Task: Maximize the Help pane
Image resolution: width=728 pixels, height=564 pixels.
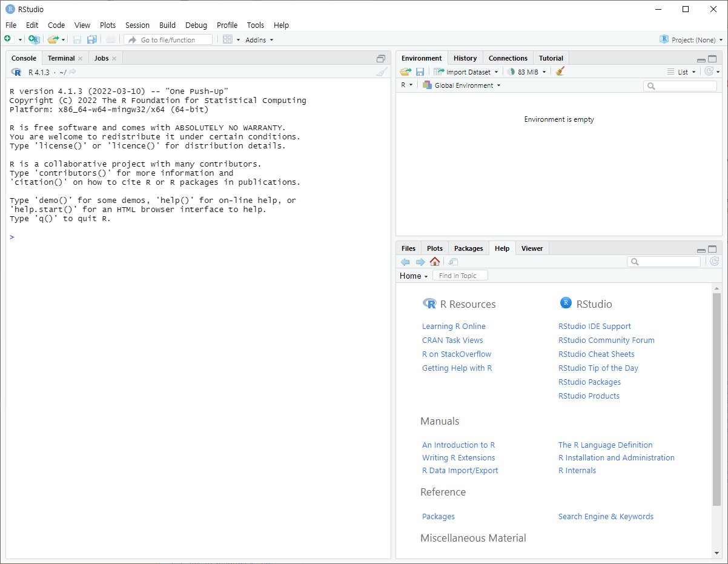Action: [712, 249]
